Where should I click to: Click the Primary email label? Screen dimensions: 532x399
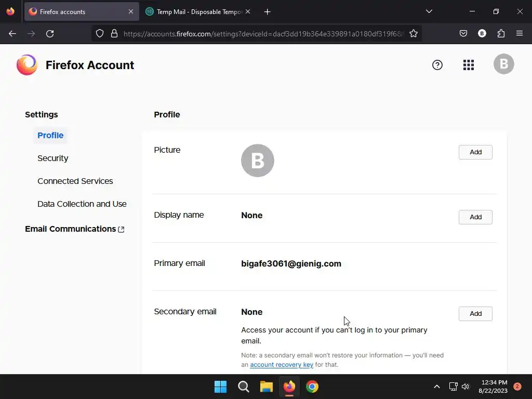[x=179, y=263]
